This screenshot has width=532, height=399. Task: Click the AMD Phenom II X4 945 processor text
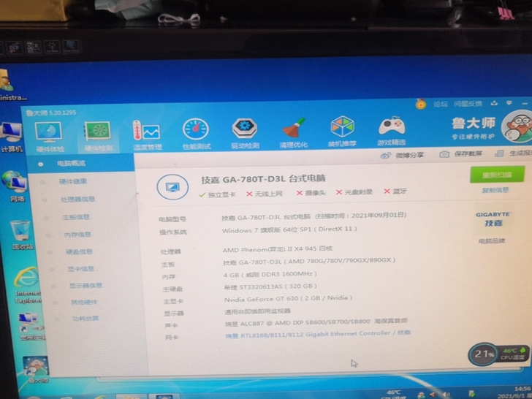point(278,249)
